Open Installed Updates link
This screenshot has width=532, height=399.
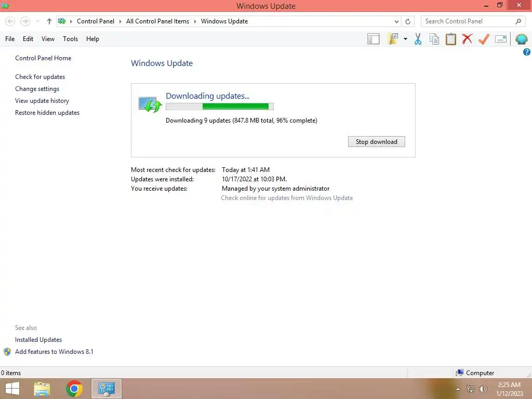click(x=38, y=340)
